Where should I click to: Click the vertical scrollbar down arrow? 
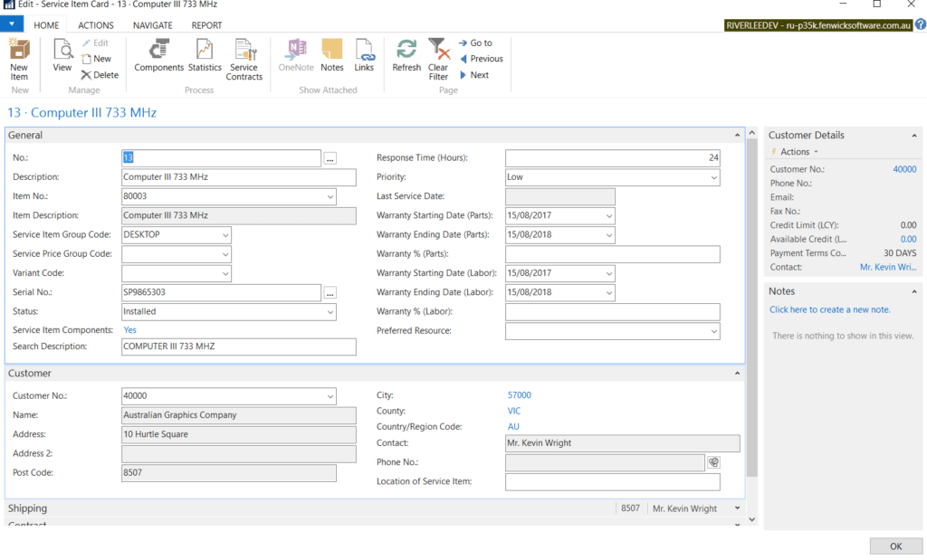click(x=752, y=519)
